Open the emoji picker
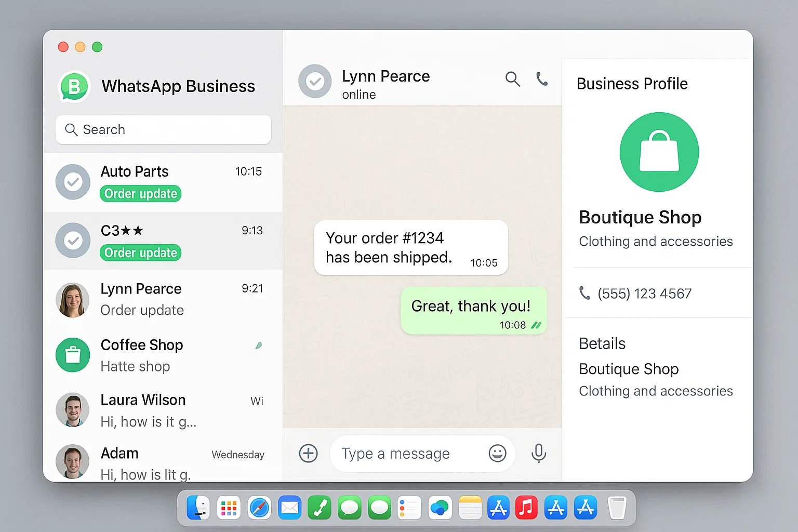Screen dimensions: 798x532 [497, 453]
